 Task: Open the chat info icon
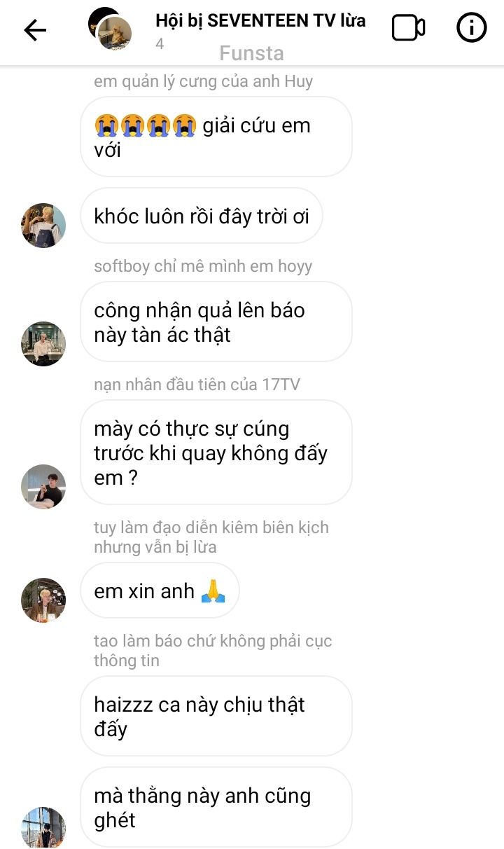click(472, 28)
